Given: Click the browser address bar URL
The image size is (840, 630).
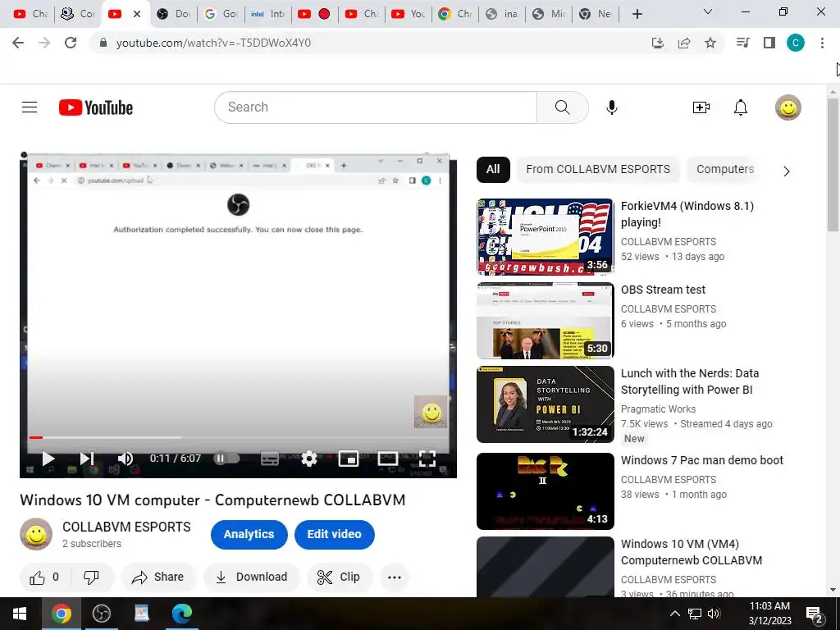Looking at the screenshot, I should 213,43.
